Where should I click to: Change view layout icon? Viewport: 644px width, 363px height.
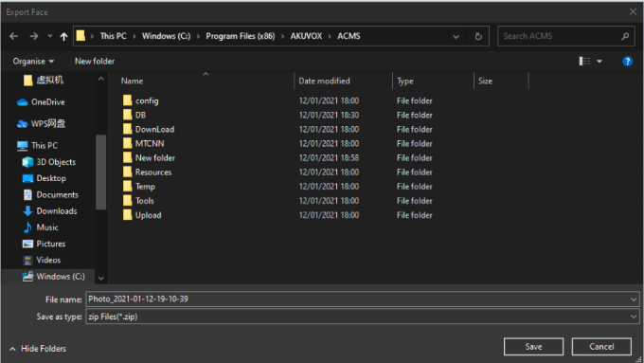(584, 62)
